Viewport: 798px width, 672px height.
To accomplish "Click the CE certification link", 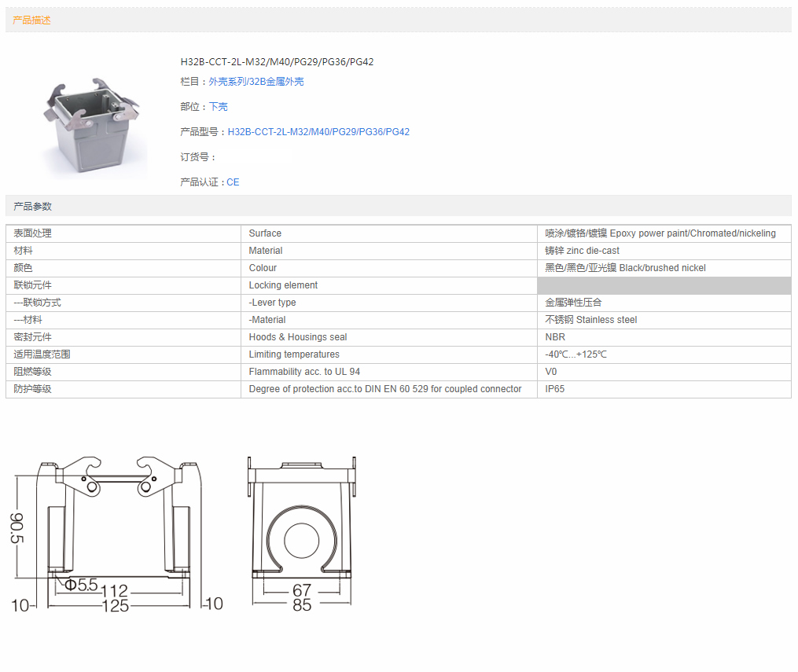I will [x=233, y=182].
